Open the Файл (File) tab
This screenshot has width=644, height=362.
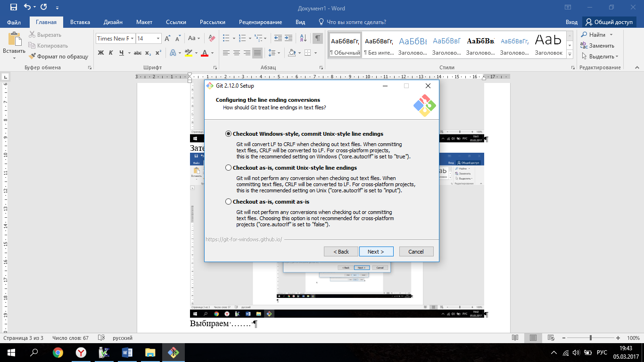14,22
